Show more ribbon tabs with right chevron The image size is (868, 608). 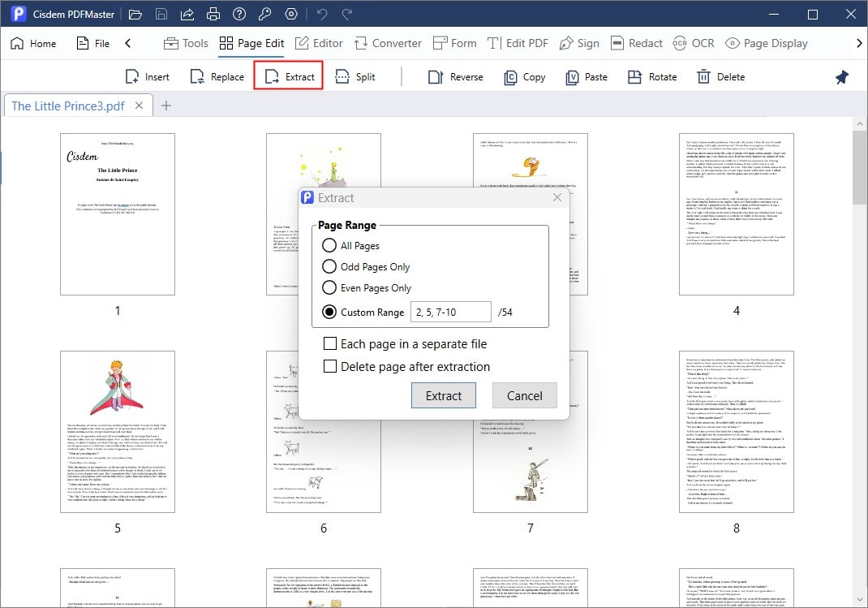click(858, 43)
